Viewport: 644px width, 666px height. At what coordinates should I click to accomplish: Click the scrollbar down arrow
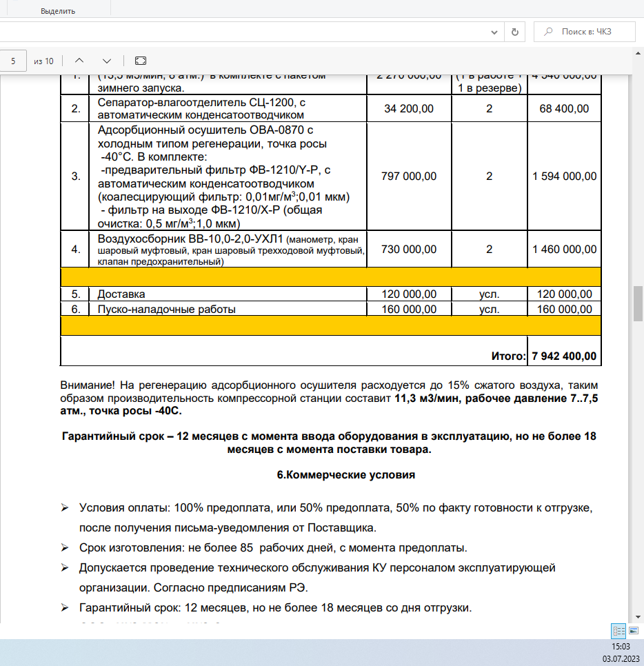[638, 617]
